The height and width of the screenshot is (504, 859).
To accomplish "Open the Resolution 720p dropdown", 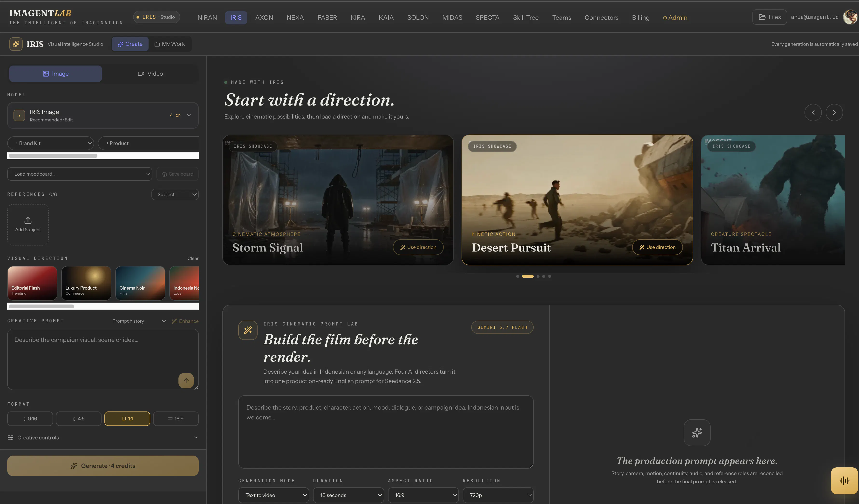I will pyautogui.click(x=498, y=495).
